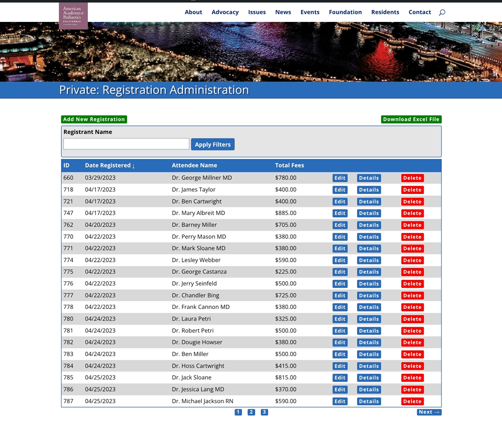Jump to page 3 of results
The width and height of the screenshot is (502, 448).
click(x=264, y=412)
